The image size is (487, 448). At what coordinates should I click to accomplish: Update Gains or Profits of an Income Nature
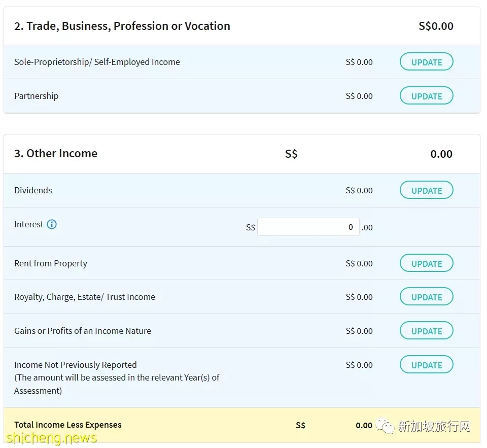[x=426, y=331]
